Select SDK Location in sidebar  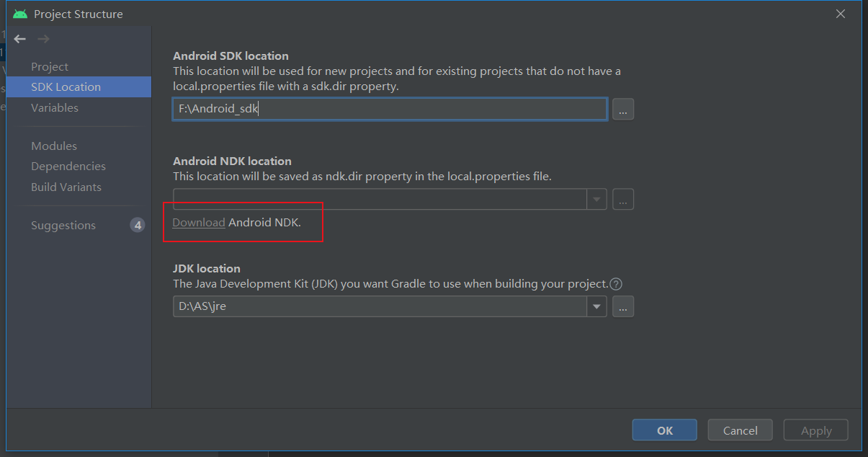[66, 87]
